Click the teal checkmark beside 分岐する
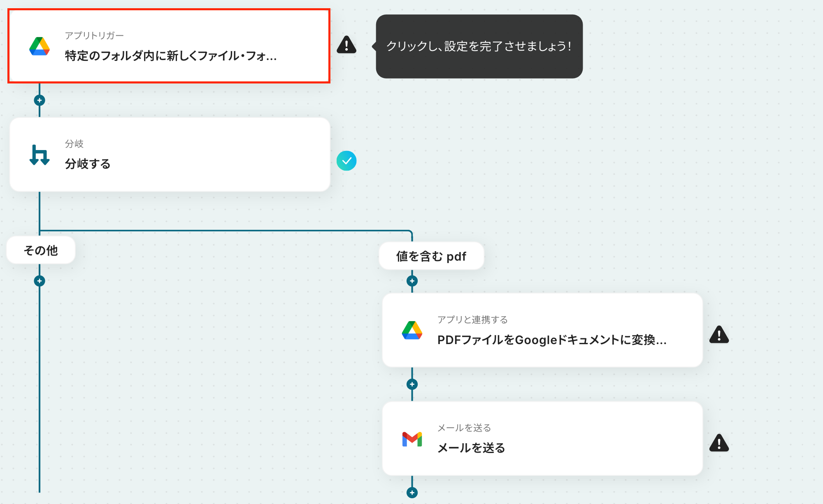 (346, 161)
